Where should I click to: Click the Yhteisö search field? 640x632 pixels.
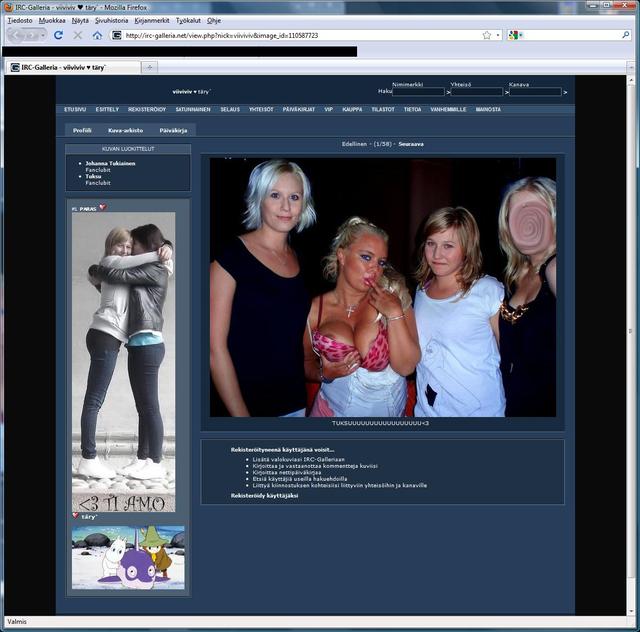coord(477,92)
